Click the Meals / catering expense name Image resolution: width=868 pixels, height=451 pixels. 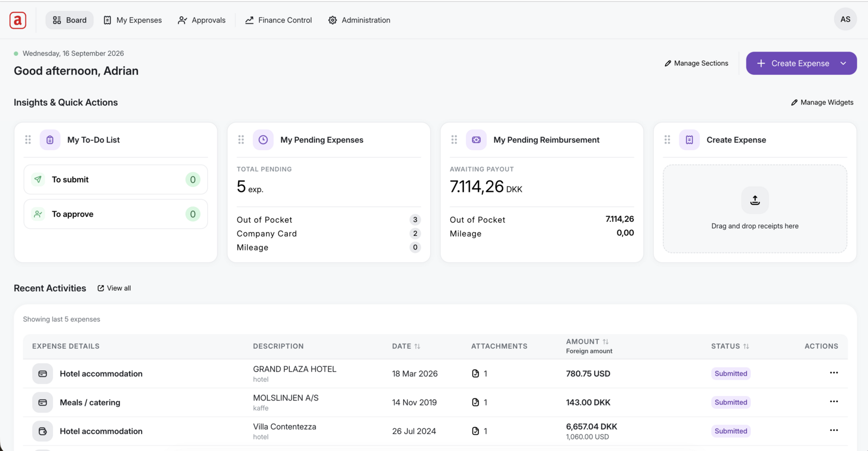[90, 402]
